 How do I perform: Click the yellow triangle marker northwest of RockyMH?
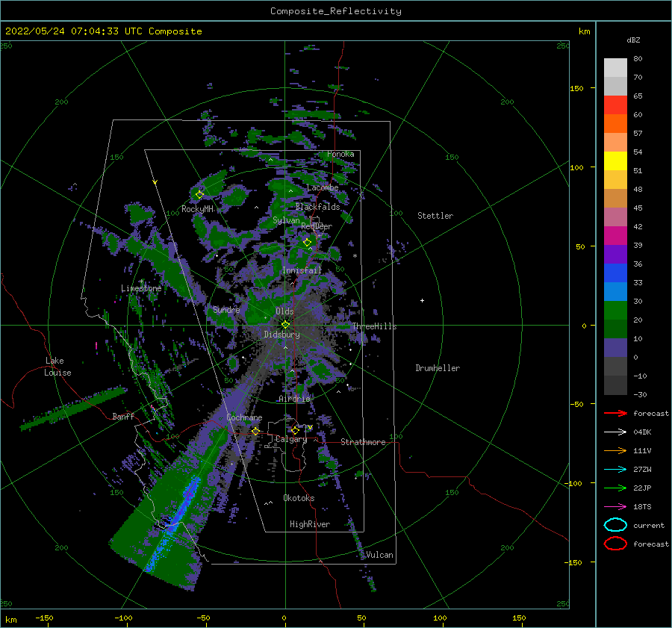click(x=155, y=182)
